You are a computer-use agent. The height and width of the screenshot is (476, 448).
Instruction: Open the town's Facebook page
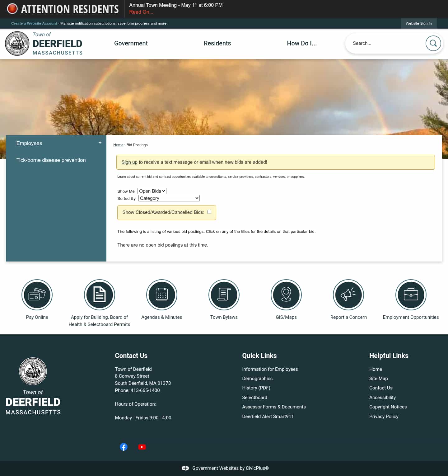pos(124,447)
